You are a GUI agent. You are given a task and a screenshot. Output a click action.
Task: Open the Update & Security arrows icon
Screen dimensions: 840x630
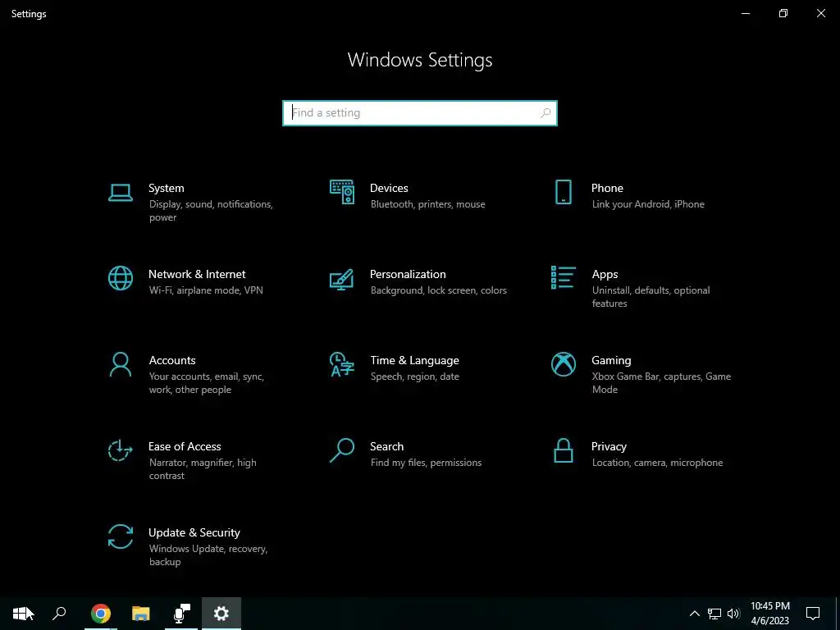[x=120, y=536]
